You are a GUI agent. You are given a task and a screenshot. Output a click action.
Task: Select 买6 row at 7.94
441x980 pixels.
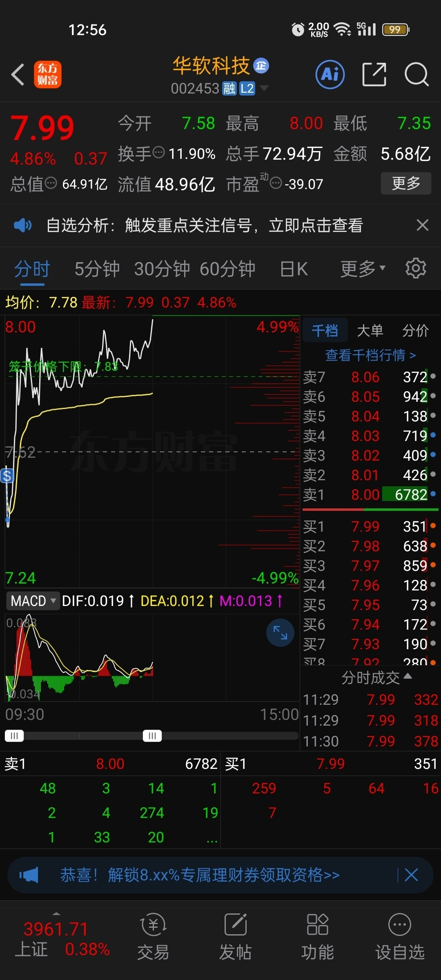370,624
